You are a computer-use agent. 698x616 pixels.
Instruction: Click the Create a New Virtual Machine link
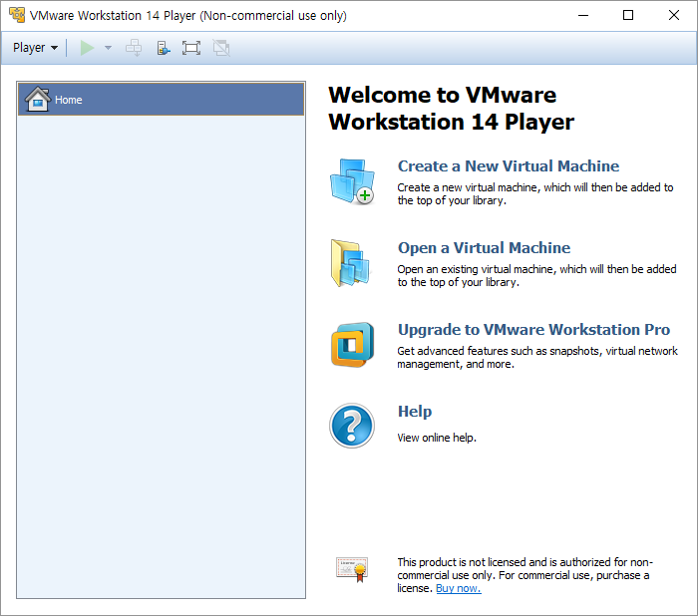509,166
